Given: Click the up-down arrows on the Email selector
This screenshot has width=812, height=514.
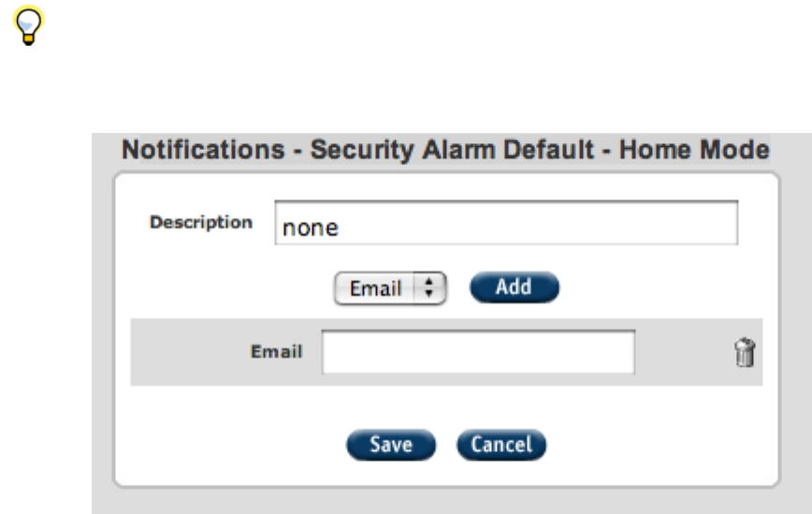Looking at the screenshot, I should [x=431, y=288].
